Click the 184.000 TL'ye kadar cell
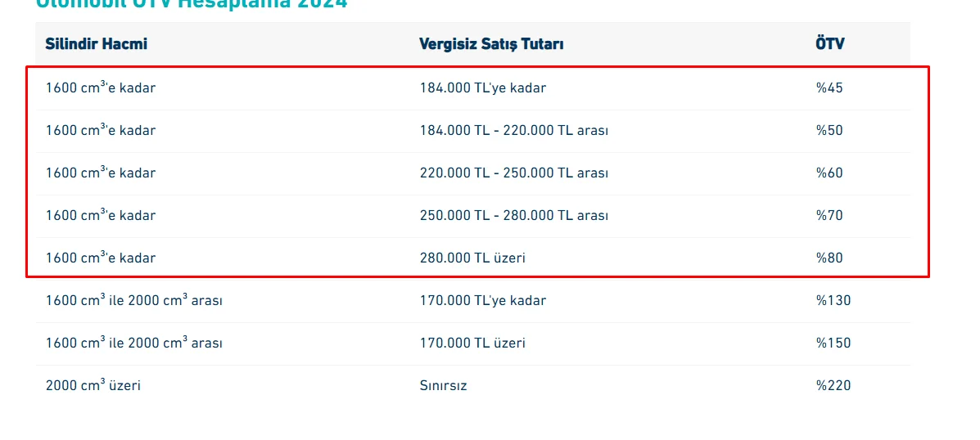 tap(482, 88)
